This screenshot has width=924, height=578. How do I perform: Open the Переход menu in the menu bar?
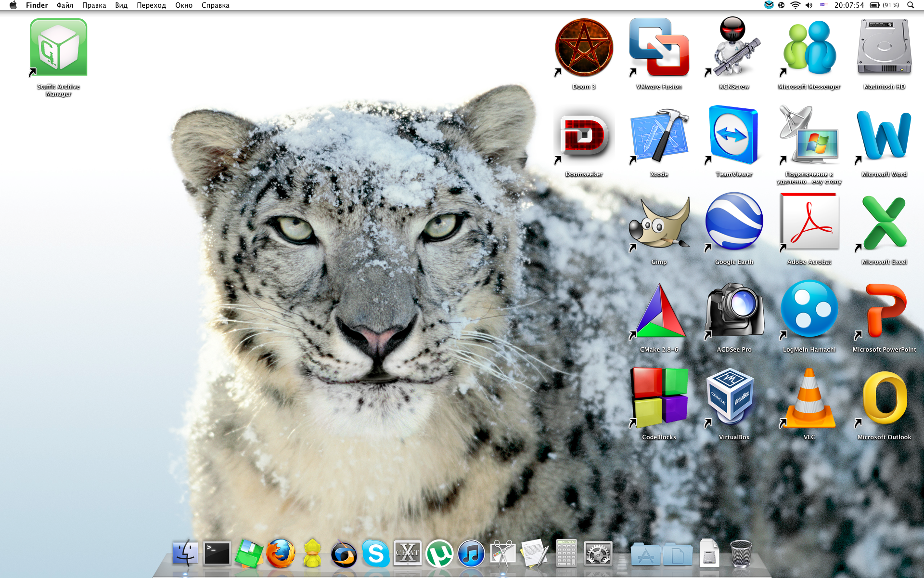(151, 5)
